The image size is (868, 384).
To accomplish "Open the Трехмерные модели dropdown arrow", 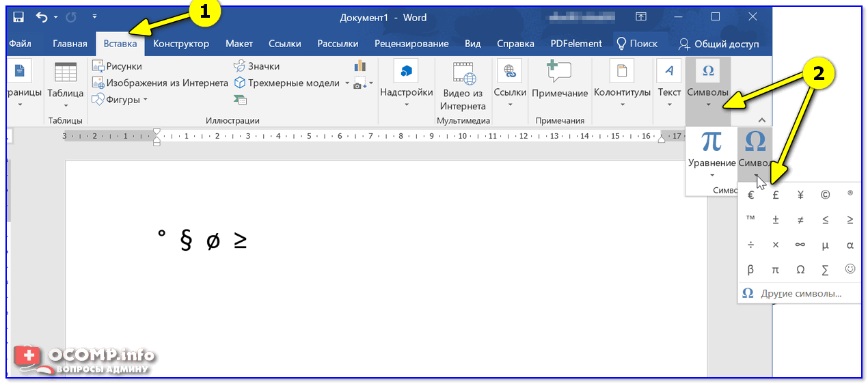I will click(347, 83).
